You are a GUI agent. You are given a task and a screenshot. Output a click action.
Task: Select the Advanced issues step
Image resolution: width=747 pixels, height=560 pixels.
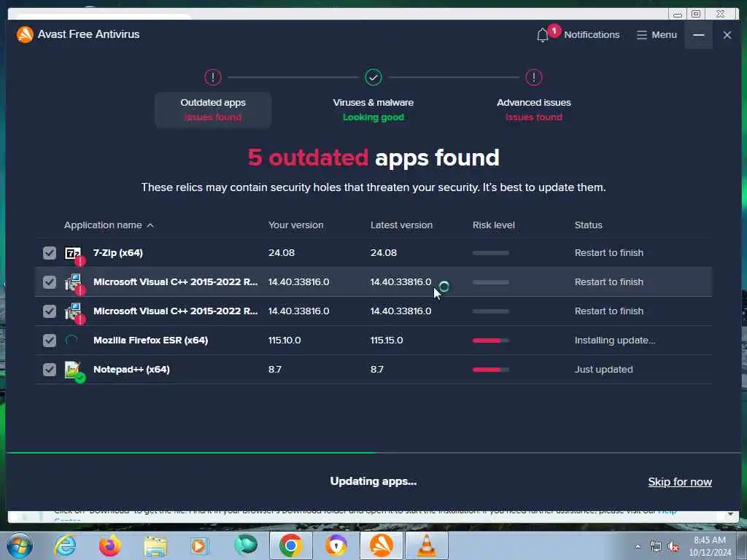coord(533,109)
